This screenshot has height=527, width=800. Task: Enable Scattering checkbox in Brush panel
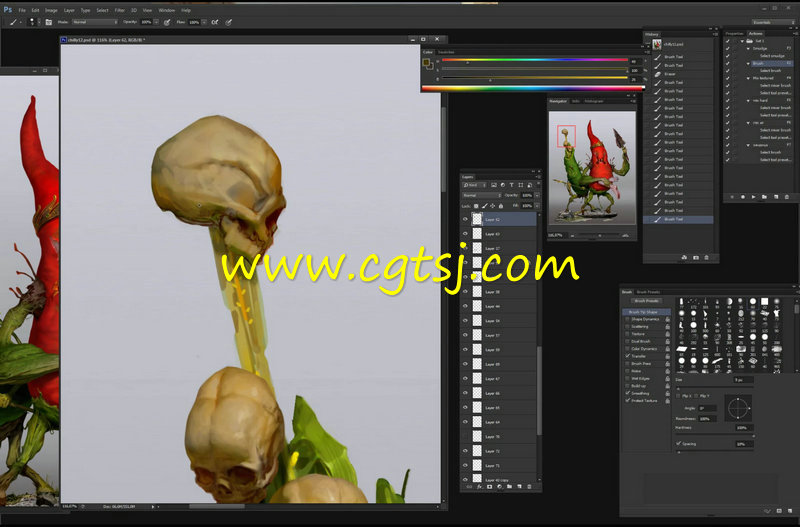point(628,327)
